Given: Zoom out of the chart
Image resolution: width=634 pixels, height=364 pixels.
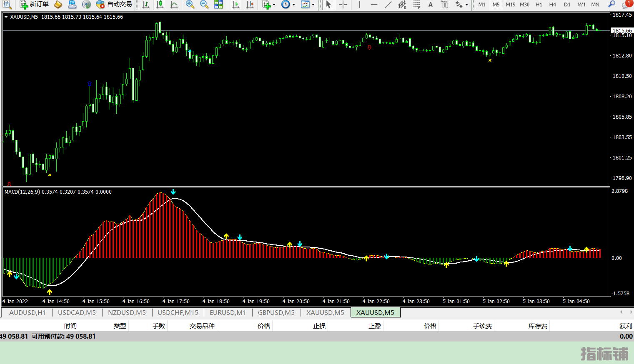Looking at the screenshot, I should point(204,5).
